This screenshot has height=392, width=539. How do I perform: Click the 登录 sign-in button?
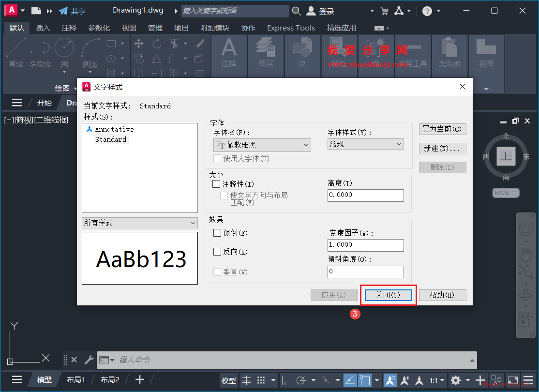(320, 11)
